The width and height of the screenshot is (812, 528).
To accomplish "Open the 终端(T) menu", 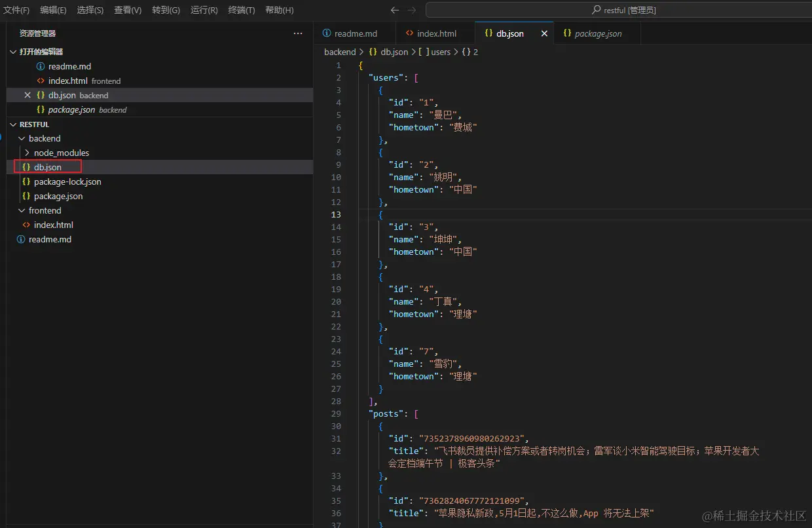I will click(242, 10).
